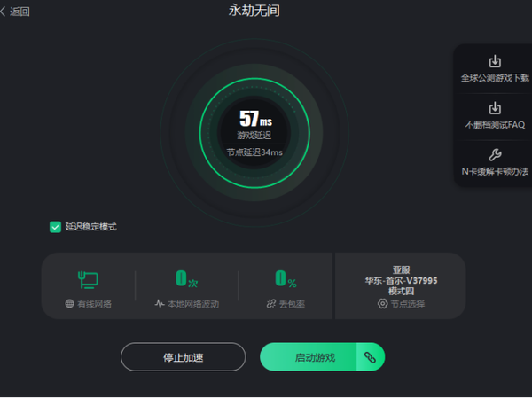Screen dimensions: 532x398
Task: Click the 延迟稳定模式 label text
Action: tap(91, 227)
